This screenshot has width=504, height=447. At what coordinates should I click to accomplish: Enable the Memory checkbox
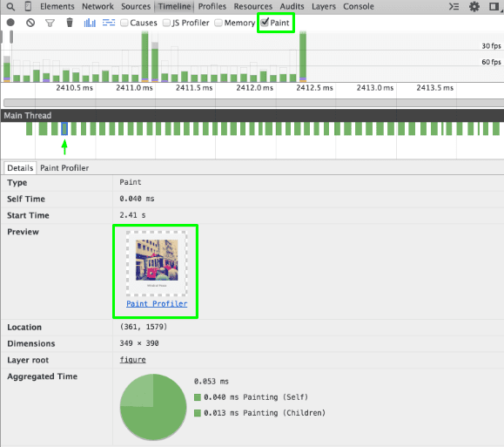coord(218,23)
